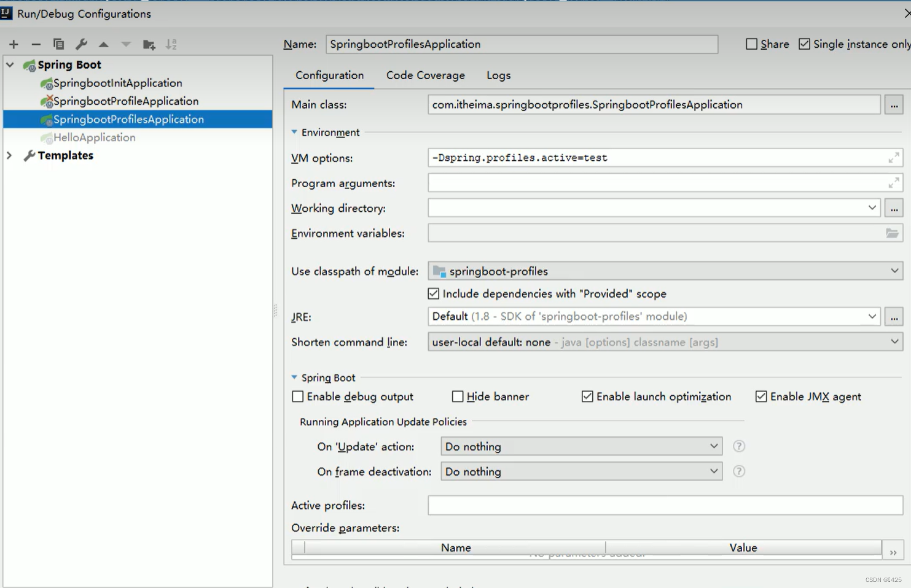
Task: Sort configurations alphabetically
Action: coord(171,44)
